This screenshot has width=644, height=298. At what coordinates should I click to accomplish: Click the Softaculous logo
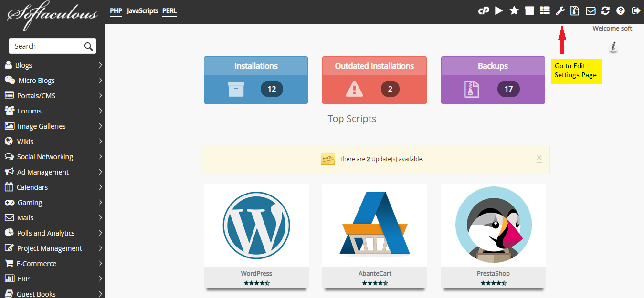52,17
